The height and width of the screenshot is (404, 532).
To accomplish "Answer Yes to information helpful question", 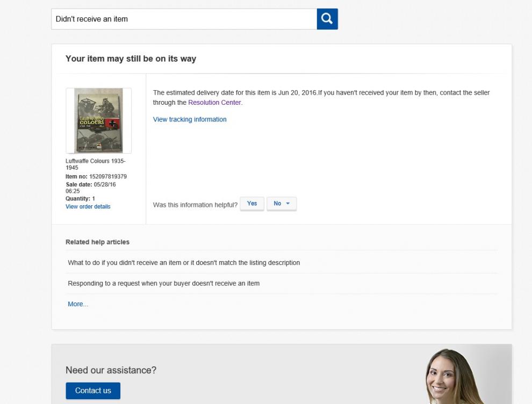I will (x=252, y=204).
